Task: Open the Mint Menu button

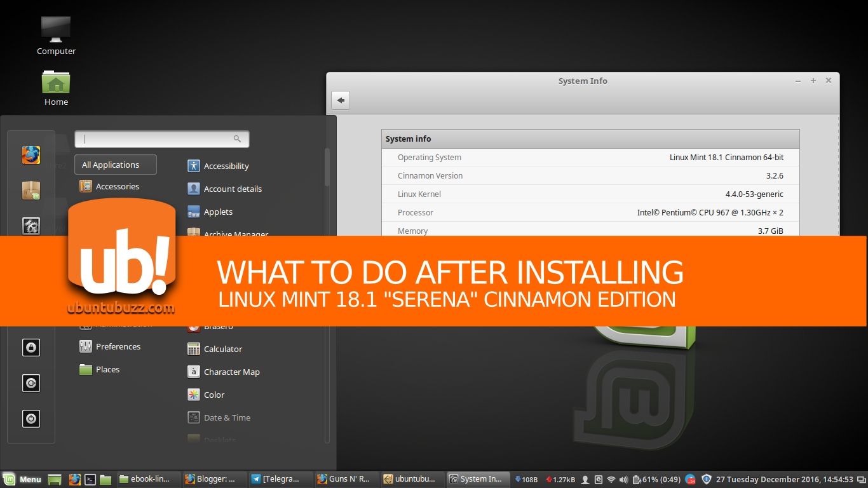Action: click(x=23, y=480)
